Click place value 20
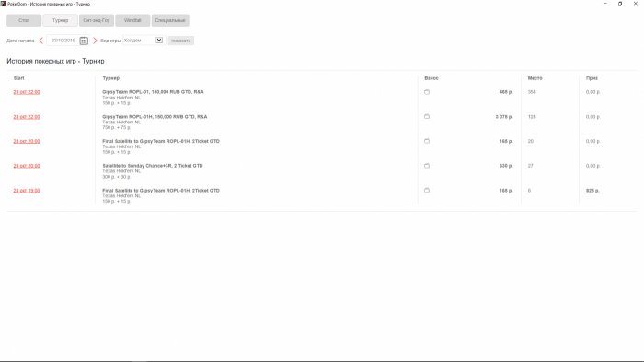 (x=531, y=141)
